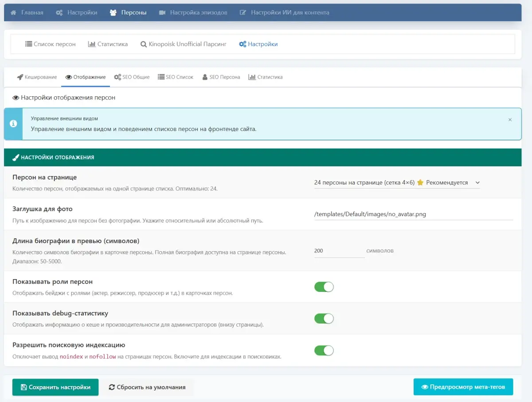Switch to the SEO Персона tab
This screenshot has height=402, width=532.
(221, 77)
